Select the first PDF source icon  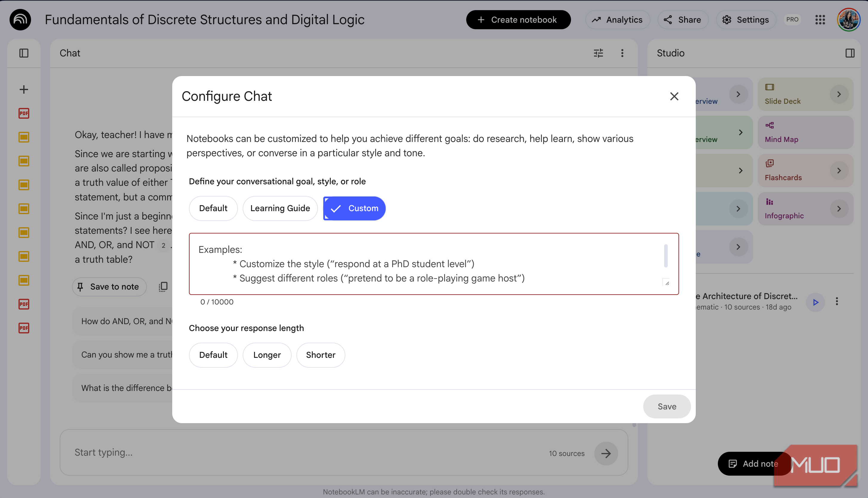pos(24,113)
